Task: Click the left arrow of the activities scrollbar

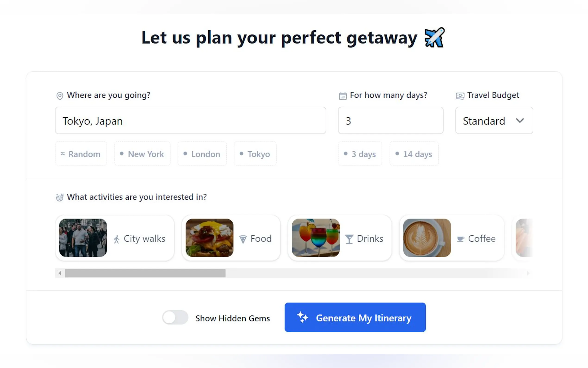Action: point(60,273)
